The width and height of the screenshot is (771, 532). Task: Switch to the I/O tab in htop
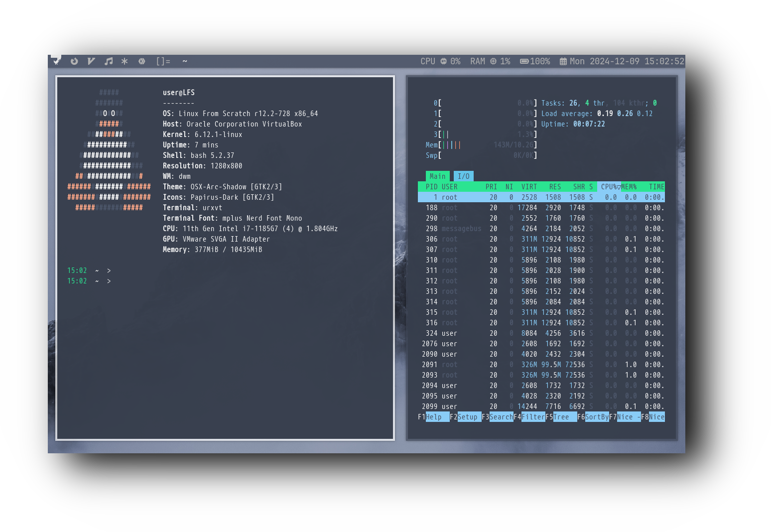pos(463,176)
